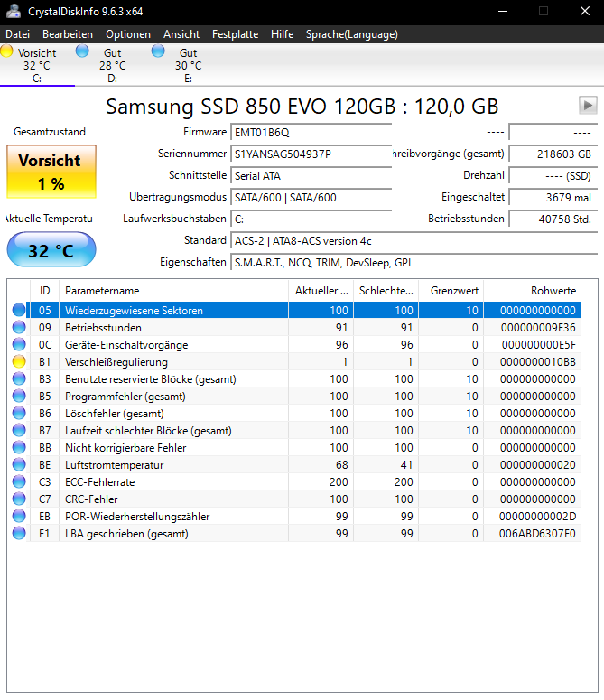Click status orb of CRC-Fehler row

point(19,499)
